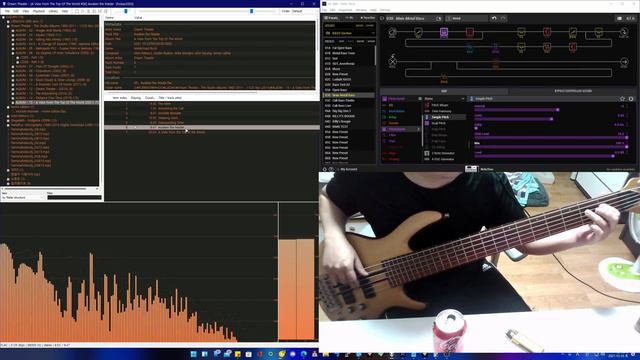This screenshot has width=640, height=360.
Task: Open the File menu in foobar2000
Action: (7, 11)
